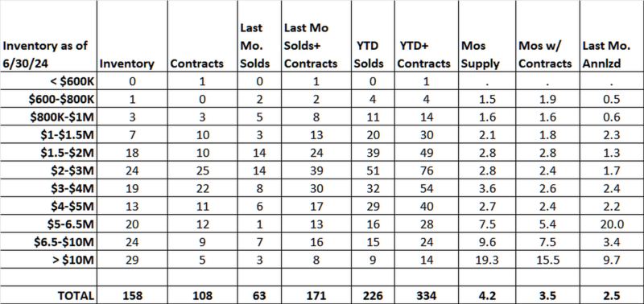Select the Contracts column header cell
Image resolution: width=644 pixels, height=304 pixels.
[x=196, y=64]
